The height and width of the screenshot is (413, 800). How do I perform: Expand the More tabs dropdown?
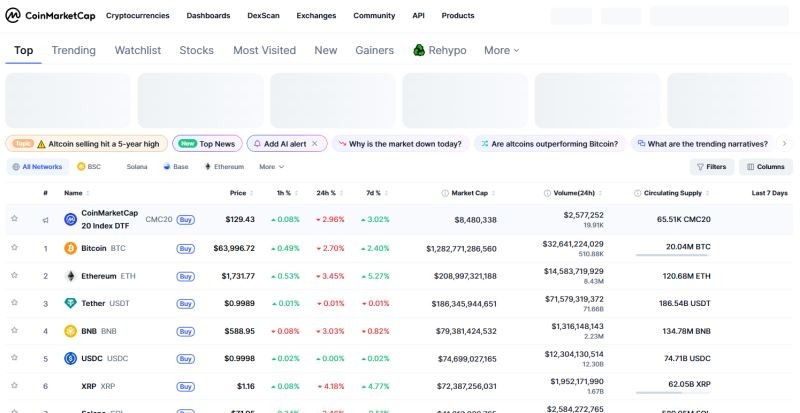(x=502, y=50)
